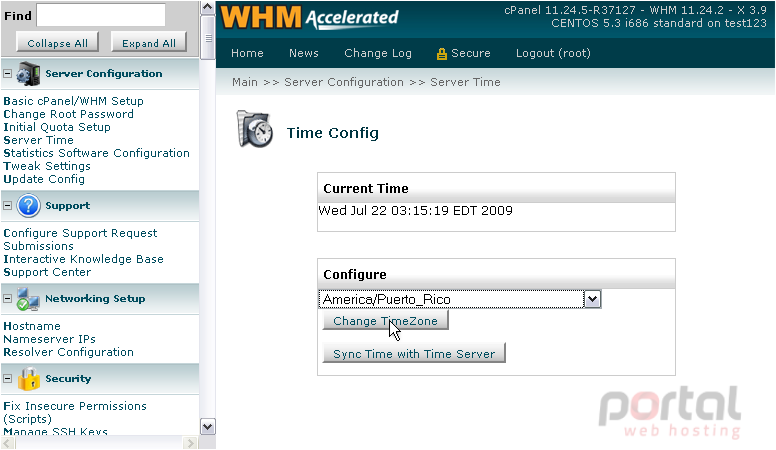Click the Change TimeZone button
Image resolution: width=776 pixels, height=450 pixels.
coord(386,320)
